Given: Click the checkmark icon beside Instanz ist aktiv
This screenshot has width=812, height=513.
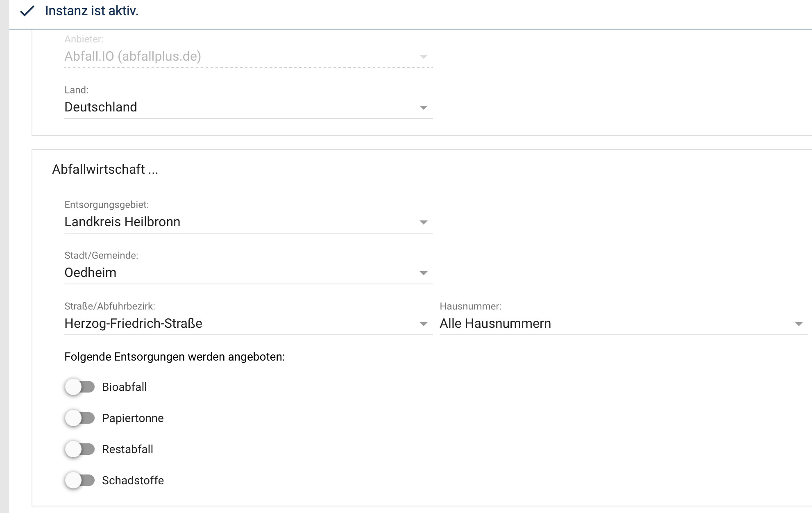Looking at the screenshot, I should 27,11.
